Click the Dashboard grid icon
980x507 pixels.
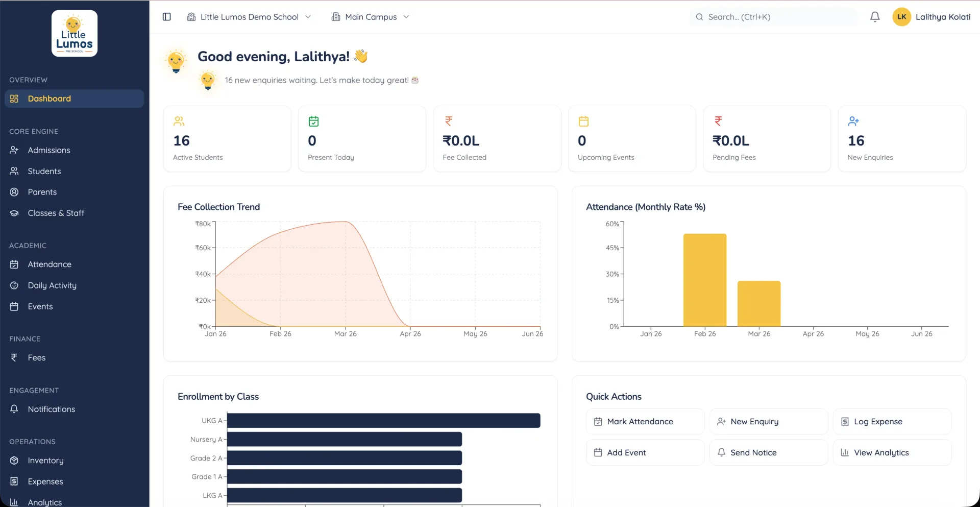coord(14,99)
